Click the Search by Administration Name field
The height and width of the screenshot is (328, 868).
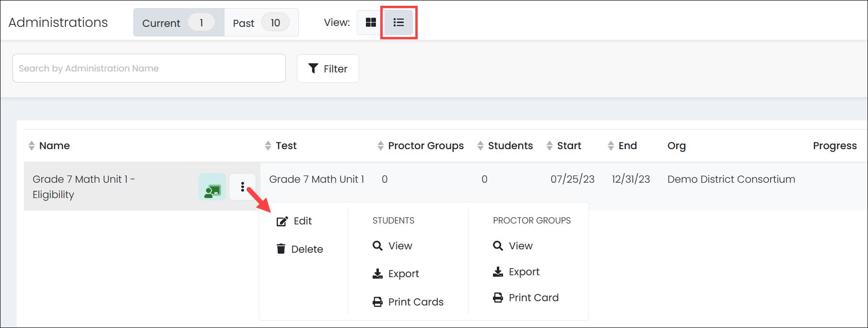coord(149,69)
